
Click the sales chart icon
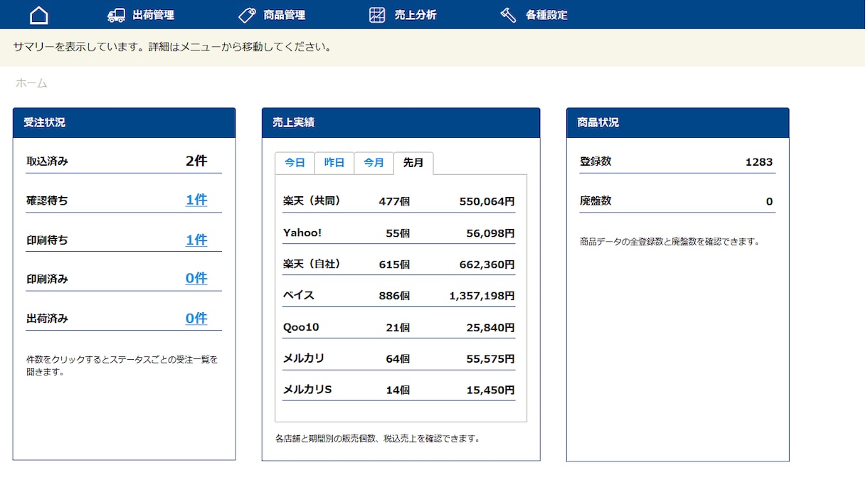[377, 15]
